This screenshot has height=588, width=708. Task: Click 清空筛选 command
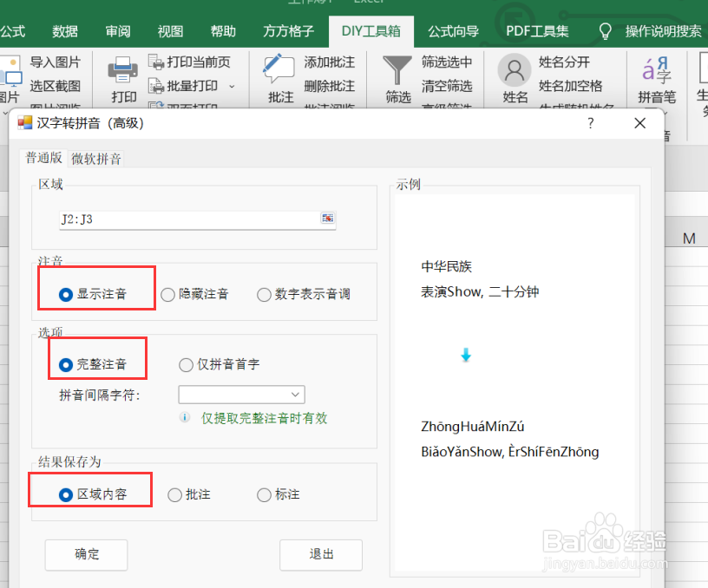click(447, 86)
